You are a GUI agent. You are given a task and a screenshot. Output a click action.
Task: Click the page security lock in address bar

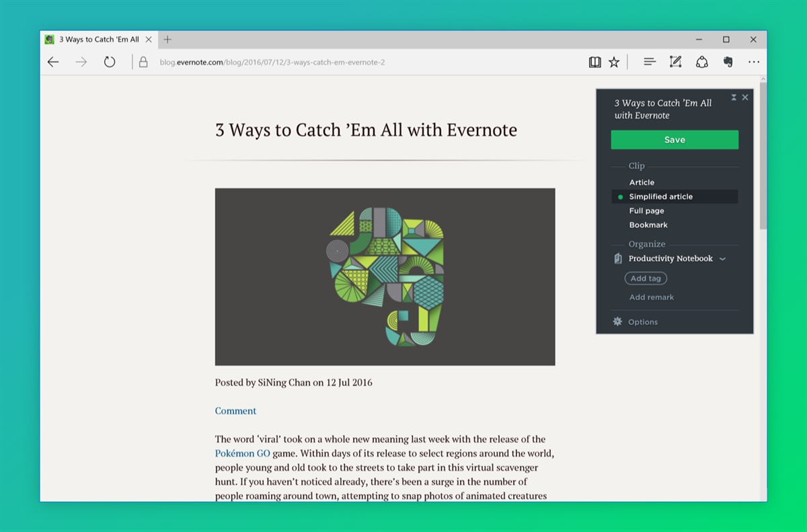point(143,61)
